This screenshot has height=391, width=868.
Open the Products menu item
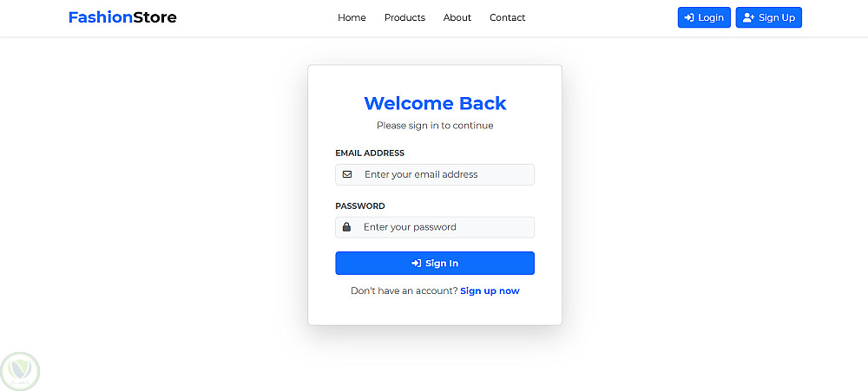coord(404,17)
